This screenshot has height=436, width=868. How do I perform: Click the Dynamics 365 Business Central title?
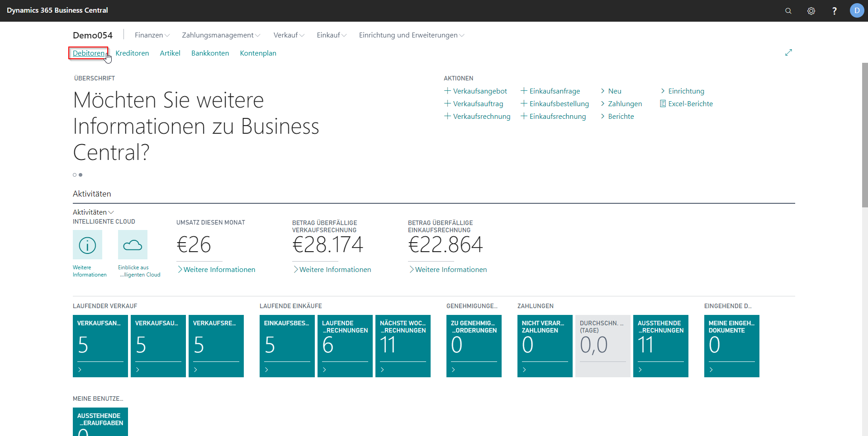click(x=57, y=10)
